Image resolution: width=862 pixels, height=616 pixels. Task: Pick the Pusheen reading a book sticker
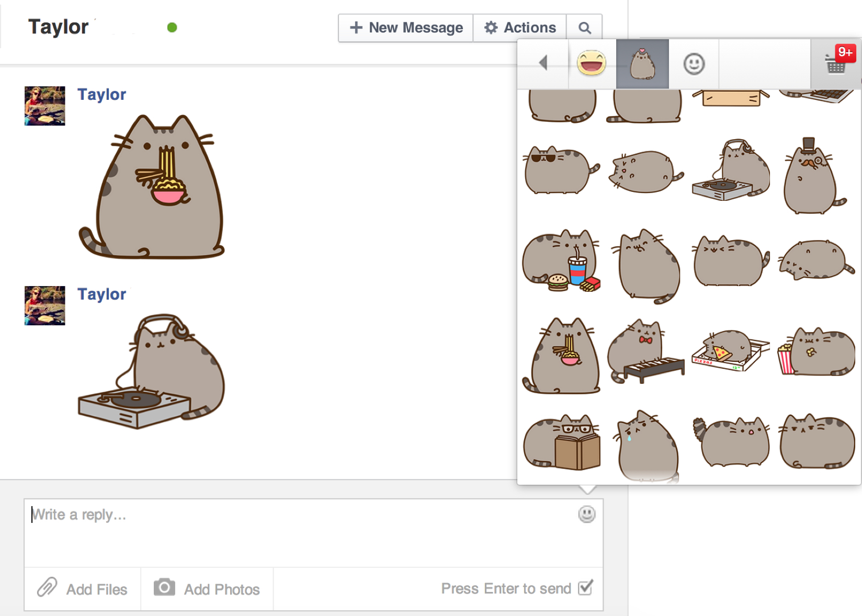coord(562,442)
